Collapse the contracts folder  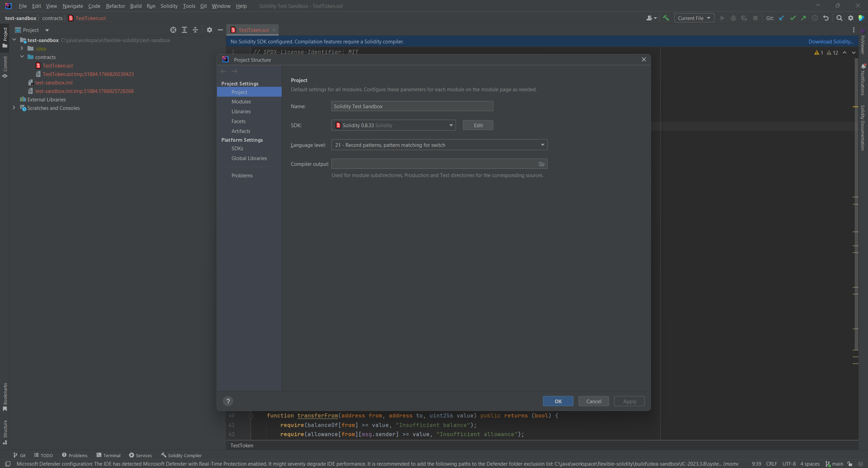22,57
